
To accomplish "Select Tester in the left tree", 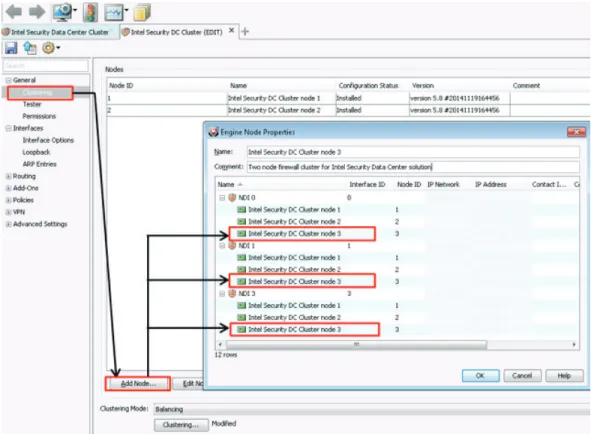I will click(32, 104).
